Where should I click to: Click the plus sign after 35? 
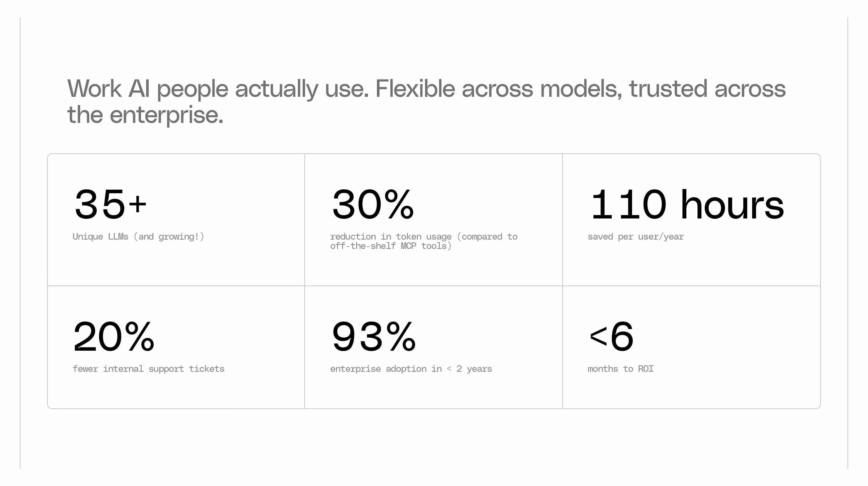click(137, 204)
